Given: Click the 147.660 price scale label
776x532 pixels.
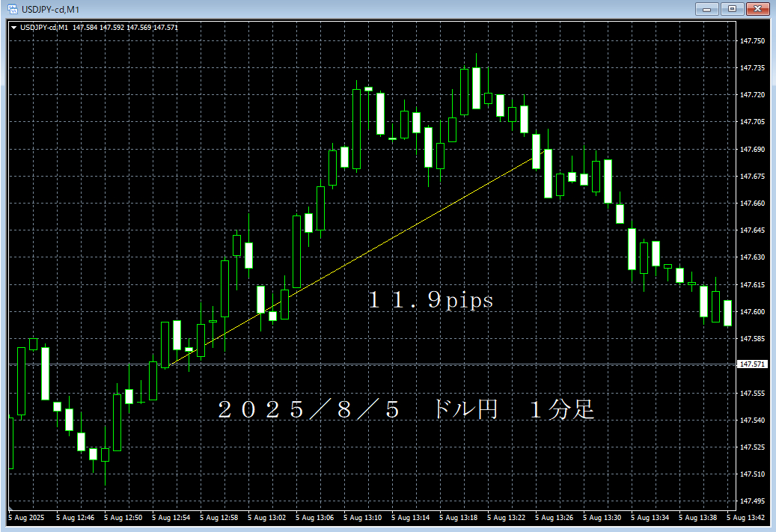Looking at the screenshot, I should point(752,204).
